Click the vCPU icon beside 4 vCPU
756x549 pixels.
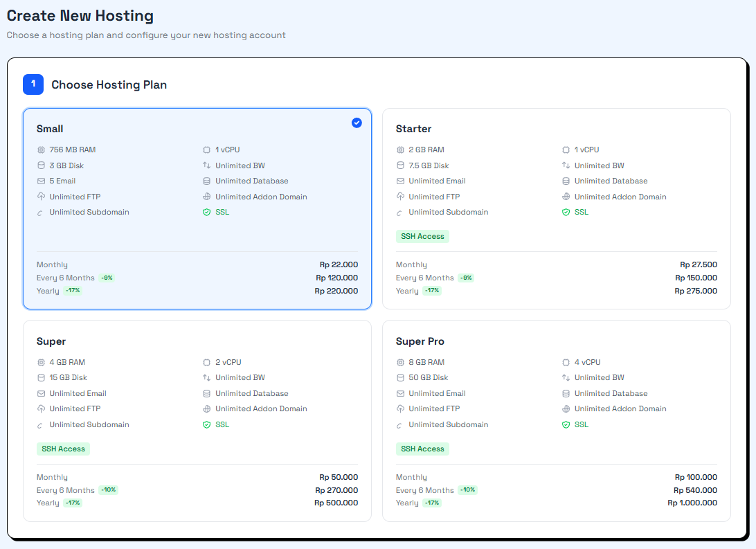click(x=566, y=362)
